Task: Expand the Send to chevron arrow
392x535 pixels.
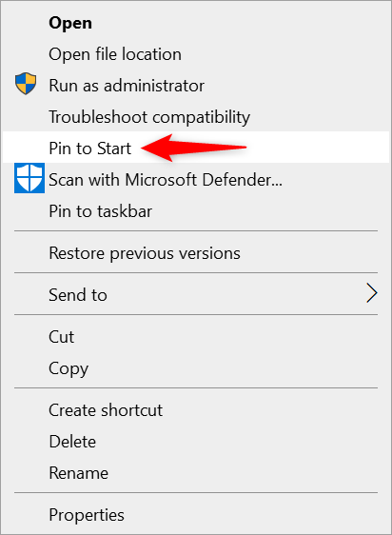Action: coord(372,293)
